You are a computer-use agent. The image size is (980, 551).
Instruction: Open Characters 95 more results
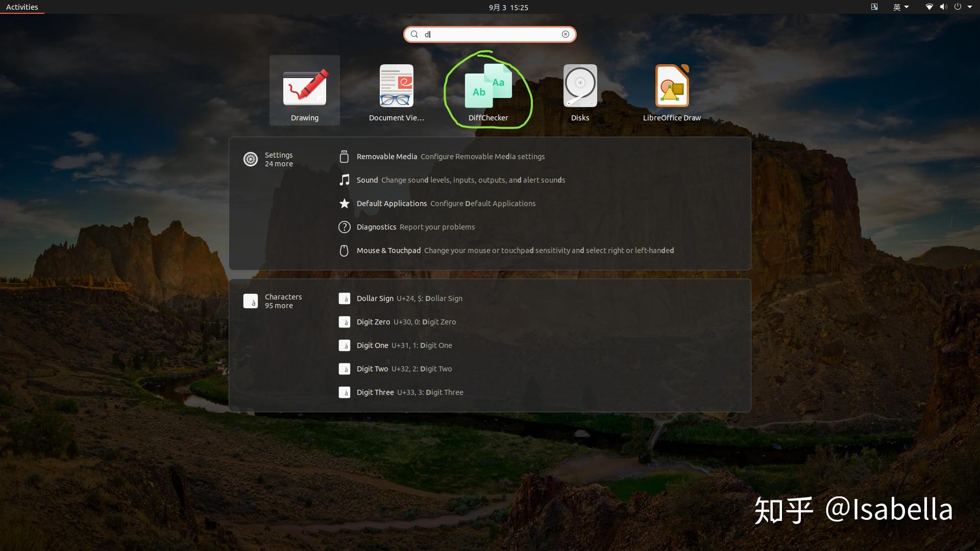point(283,301)
